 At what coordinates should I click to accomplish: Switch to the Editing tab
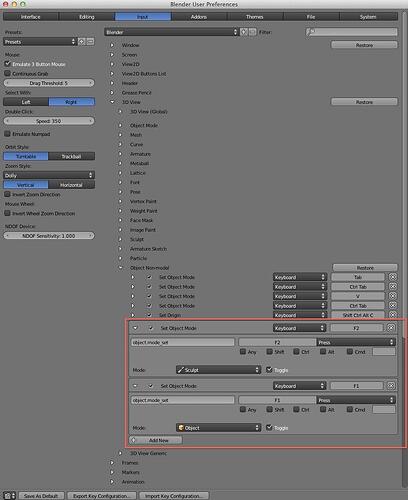click(87, 17)
